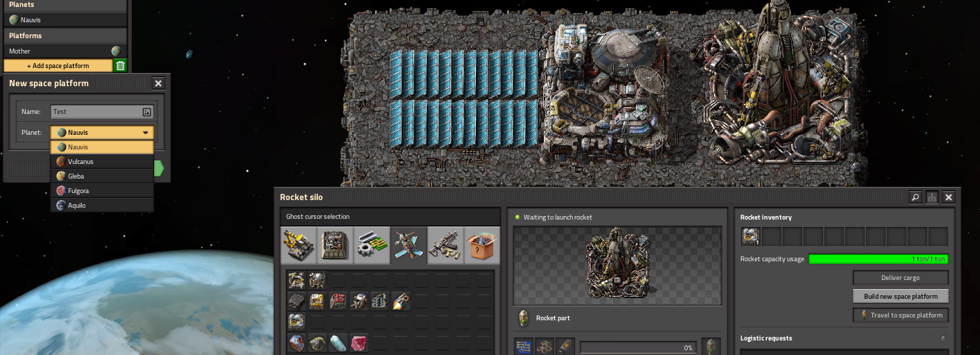The image size is (980, 355).
Task: Toggle the Logistic requests switch
Action: coord(943,338)
